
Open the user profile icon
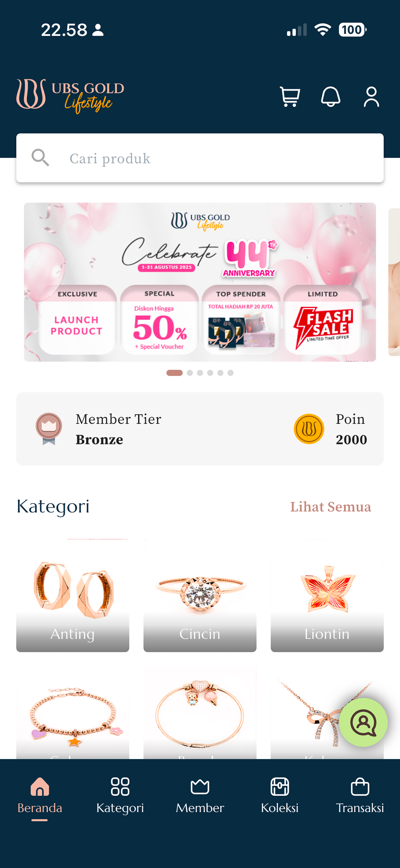tap(371, 97)
